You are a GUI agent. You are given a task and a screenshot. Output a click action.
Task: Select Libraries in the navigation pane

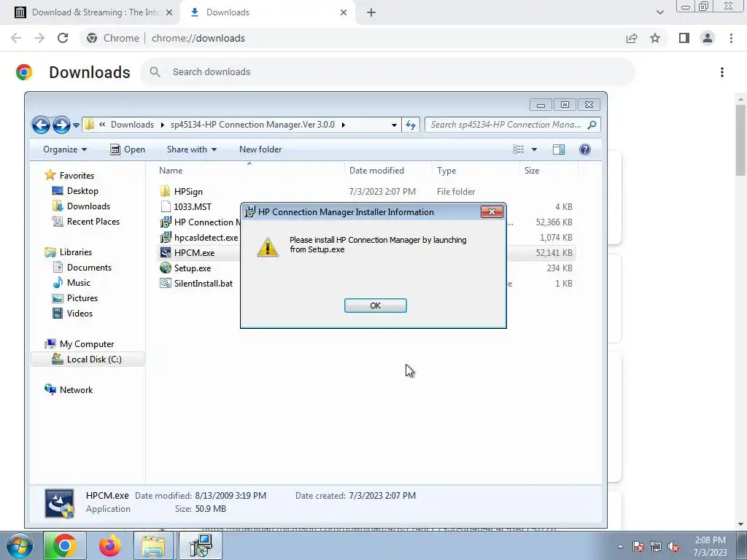click(x=68, y=252)
